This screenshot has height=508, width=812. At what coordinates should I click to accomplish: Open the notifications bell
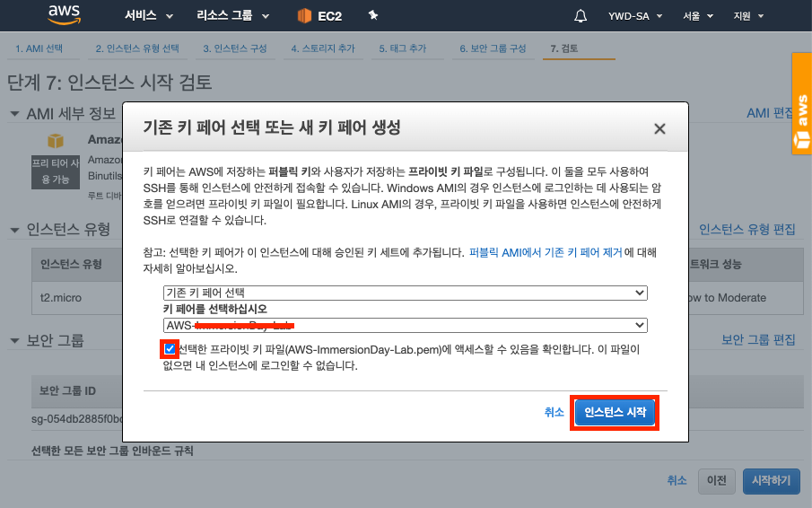coord(581,16)
